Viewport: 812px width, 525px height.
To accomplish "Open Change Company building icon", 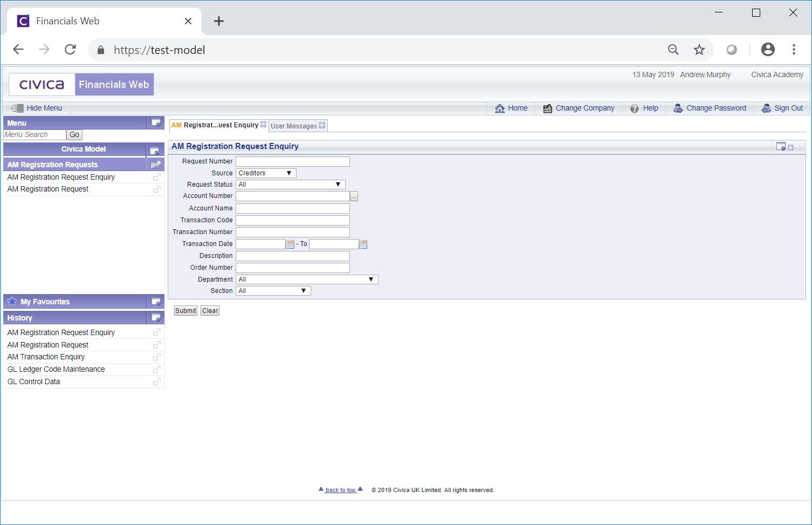I will [547, 108].
